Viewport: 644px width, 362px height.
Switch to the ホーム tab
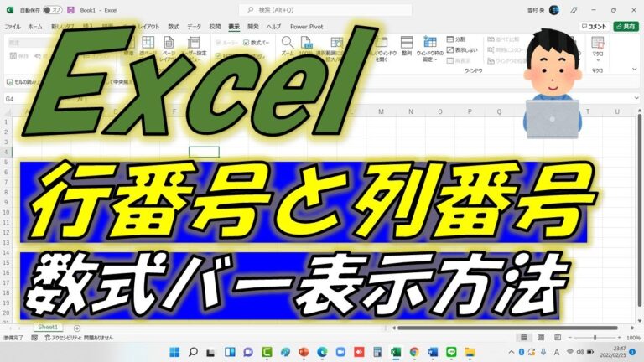35,27
